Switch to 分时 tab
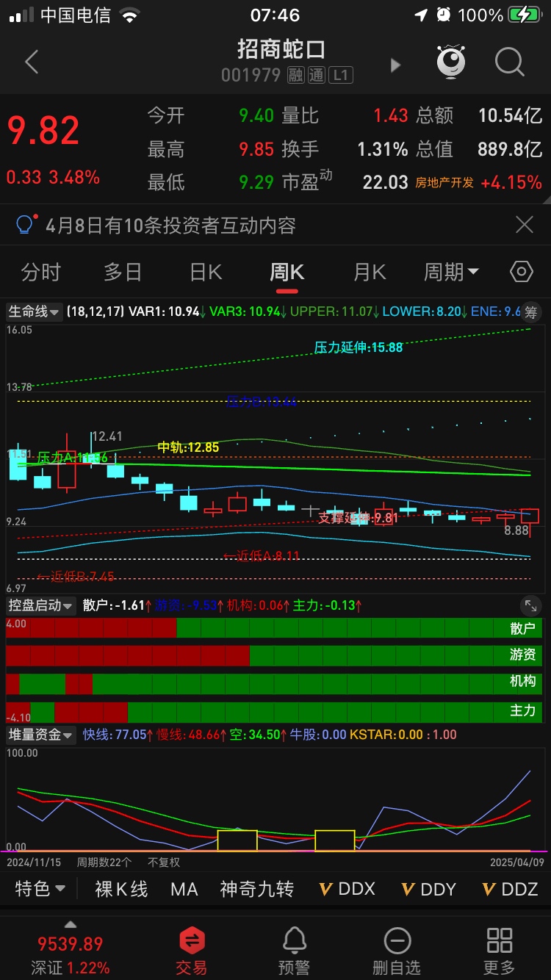551x980 pixels. click(x=41, y=272)
